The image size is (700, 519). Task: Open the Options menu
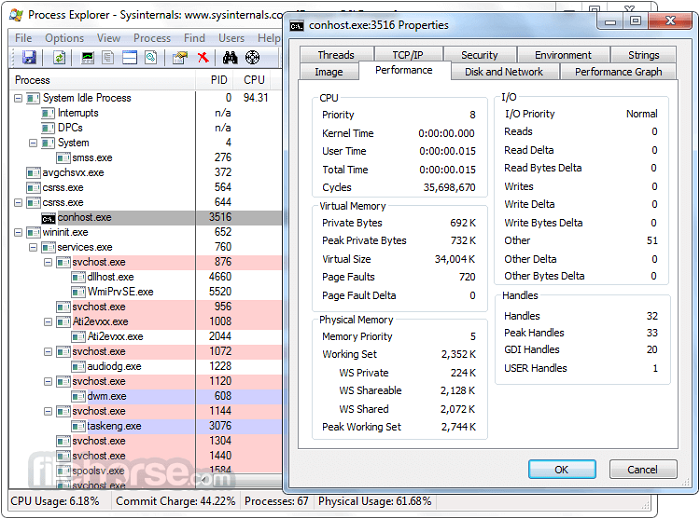(x=63, y=38)
